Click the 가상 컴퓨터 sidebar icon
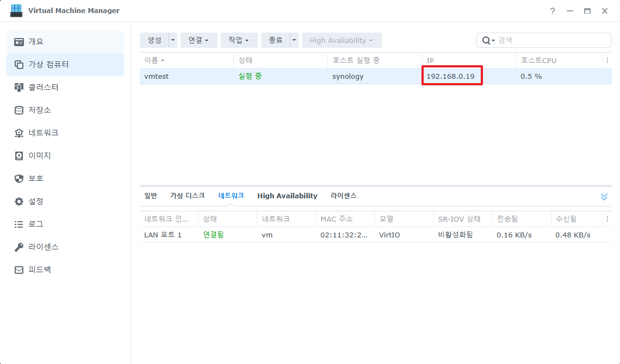 [19, 64]
